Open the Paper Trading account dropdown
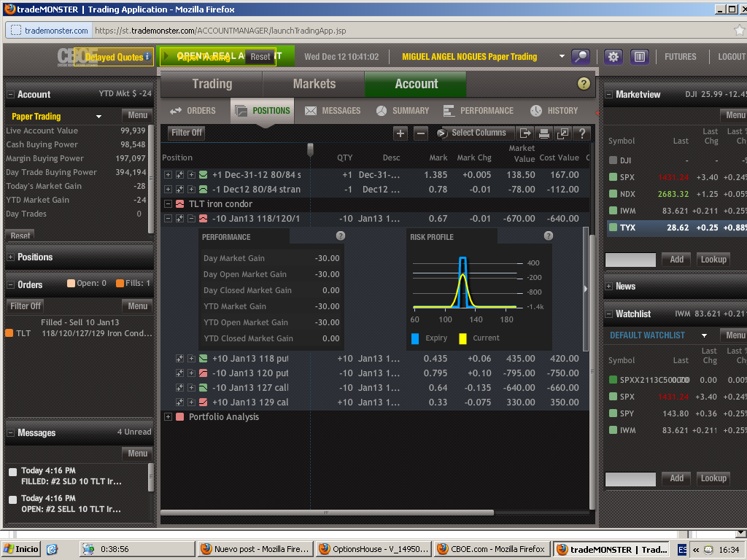 98,117
